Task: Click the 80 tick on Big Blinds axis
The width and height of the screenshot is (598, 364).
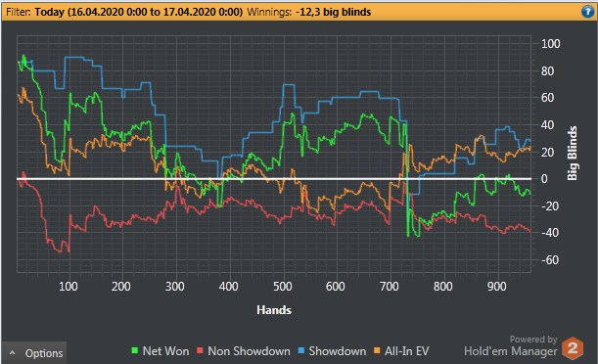Action: [548, 70]
